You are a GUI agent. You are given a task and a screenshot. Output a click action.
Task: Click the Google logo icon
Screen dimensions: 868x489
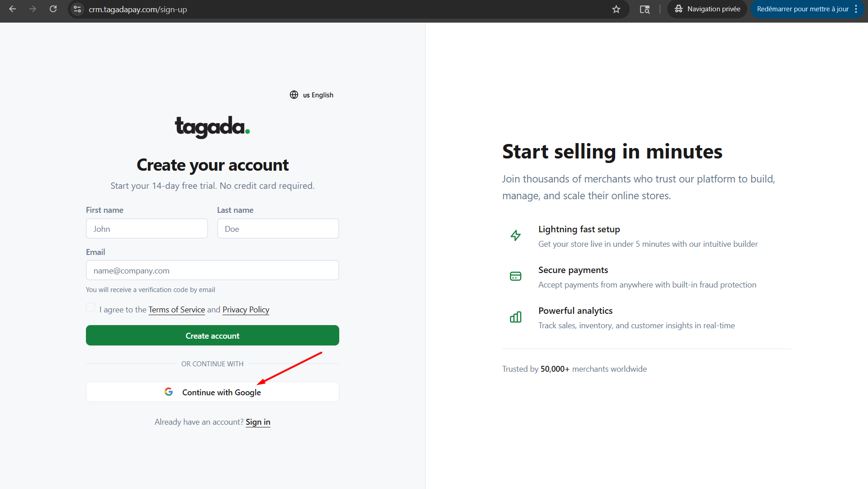point(169,392)
